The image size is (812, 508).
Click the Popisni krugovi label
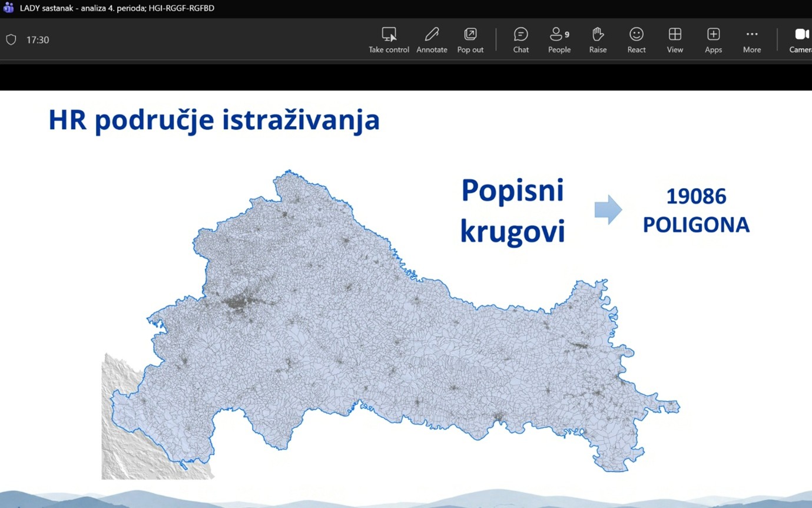click(512, 210)
